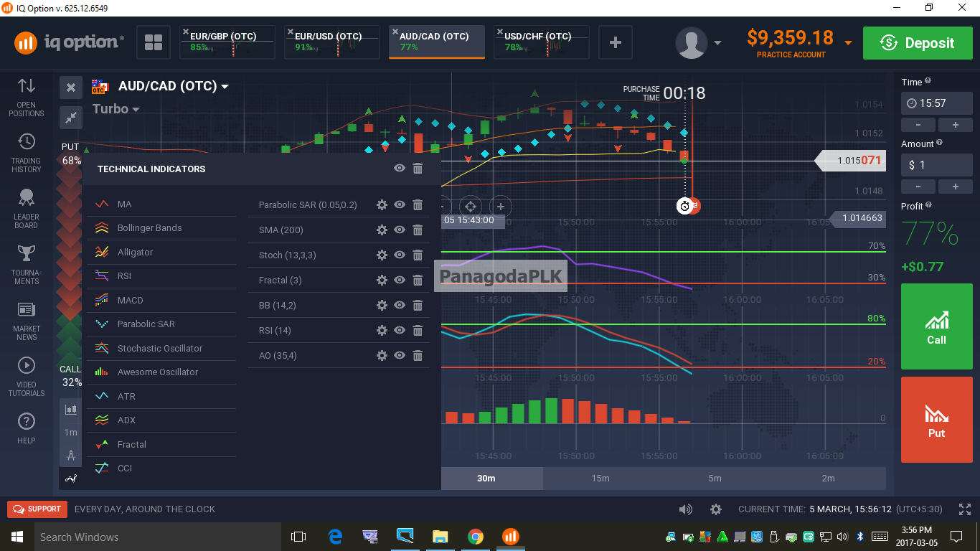Select the 5m chart timeframe
The width and height of the screenshot is (980, 551).
[715, 479]
